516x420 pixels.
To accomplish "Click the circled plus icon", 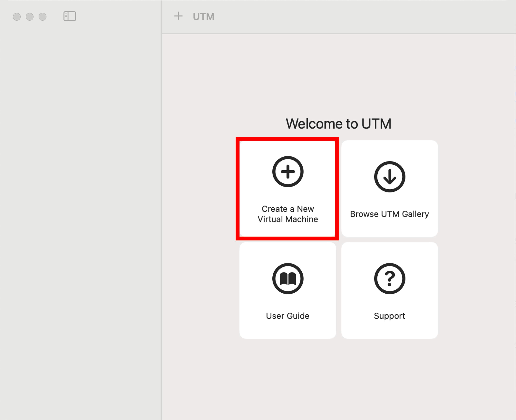I will coord(288,172).
